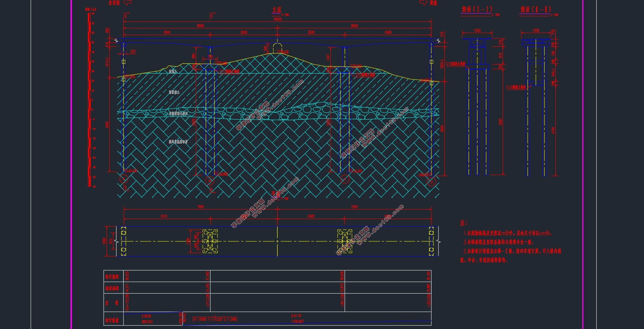Click the 设计纵坡 table row header
The image size is (644, 329).
click(112, 320)
